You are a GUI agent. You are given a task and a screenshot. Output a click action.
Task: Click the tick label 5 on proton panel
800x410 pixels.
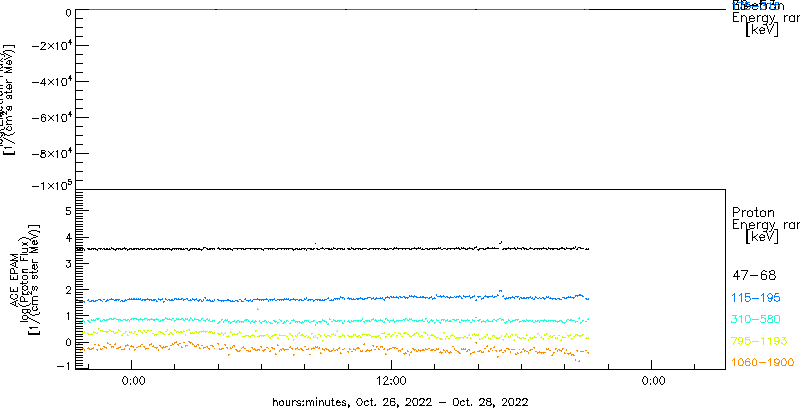[68, 211]
